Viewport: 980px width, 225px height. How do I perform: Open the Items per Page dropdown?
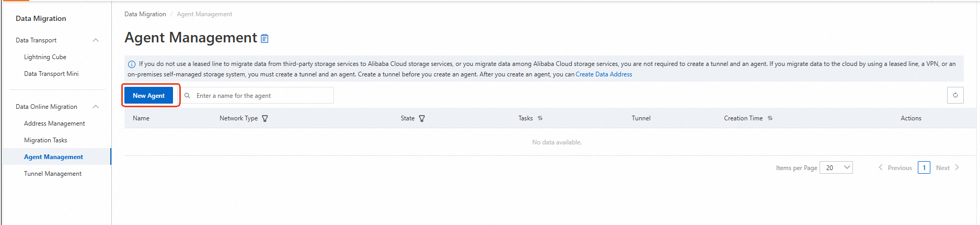click(x=836, y=167)
